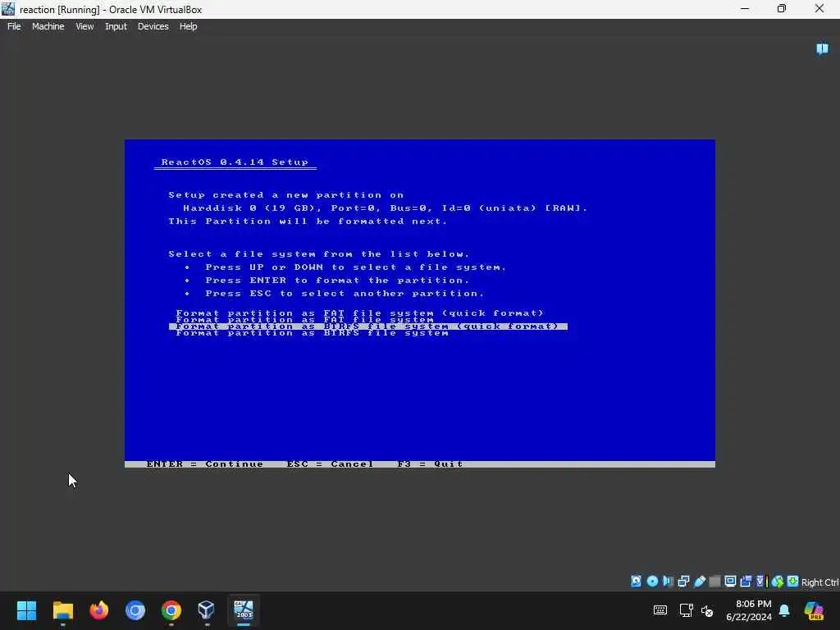The width and height of the screenshot is (840, 630).
Task: Open the Windows Start menu
Action: [26, 610]
